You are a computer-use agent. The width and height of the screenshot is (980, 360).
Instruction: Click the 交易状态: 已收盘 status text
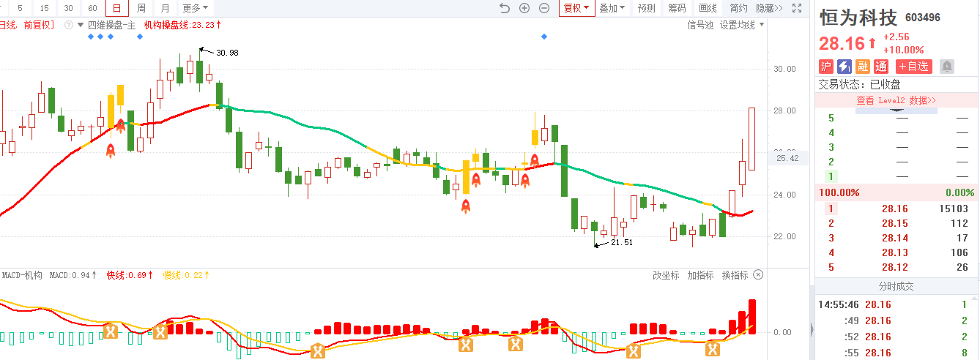[x=860, y=84]
